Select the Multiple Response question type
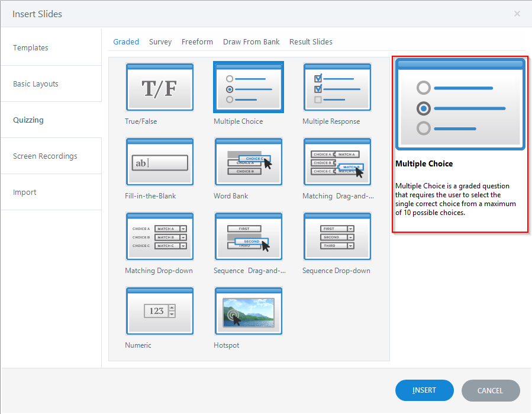This screenshot has height=414, width=532. [x=337, y=87]
